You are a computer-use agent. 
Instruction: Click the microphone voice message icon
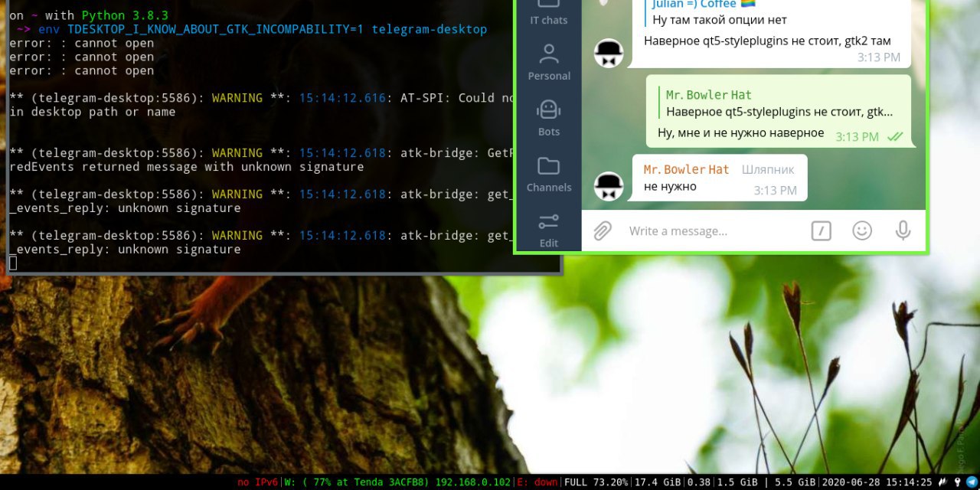pos(903,230)
